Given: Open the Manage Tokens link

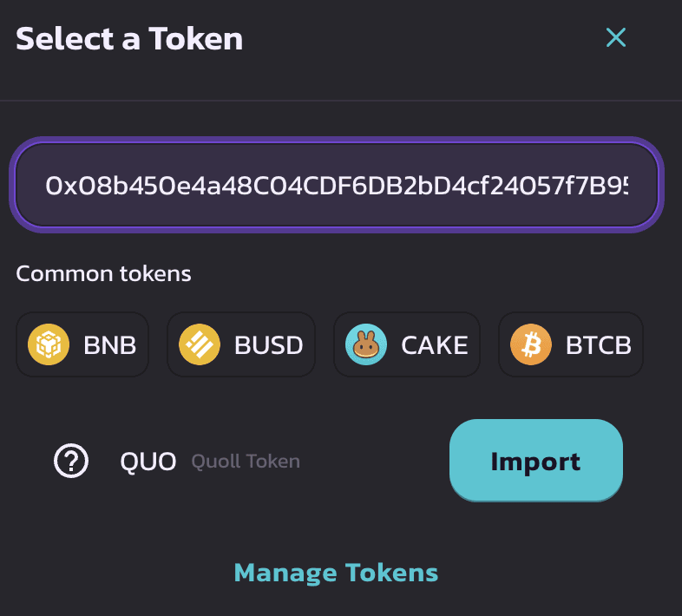Looking at the screenshot, I should click(336, 573).
